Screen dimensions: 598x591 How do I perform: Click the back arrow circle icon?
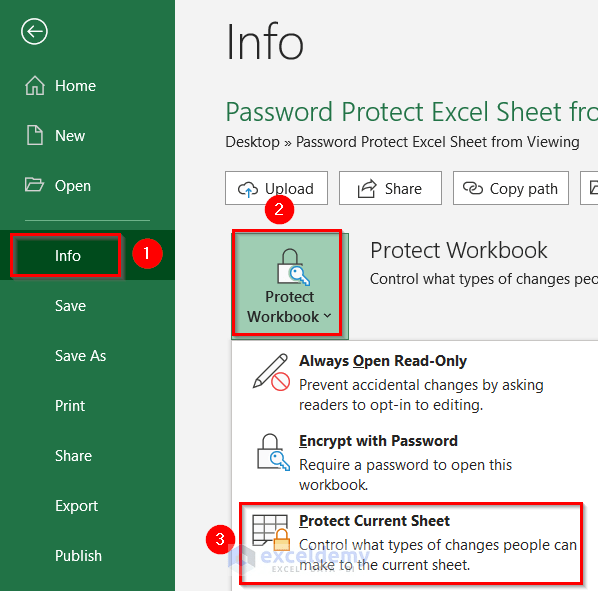pos(34,32)
